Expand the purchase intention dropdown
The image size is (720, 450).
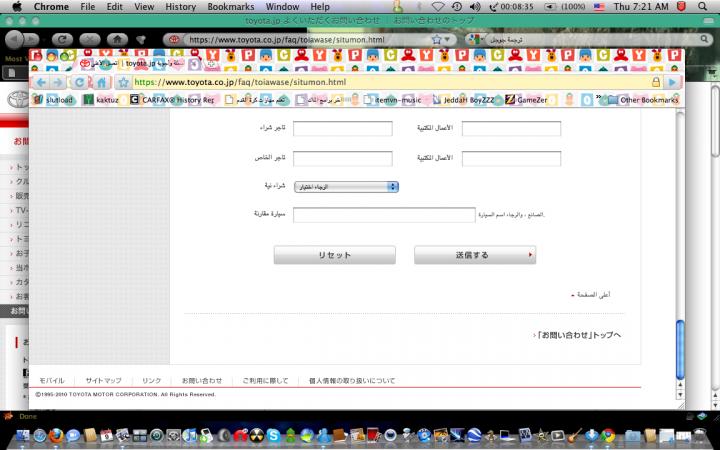(346, 187)
